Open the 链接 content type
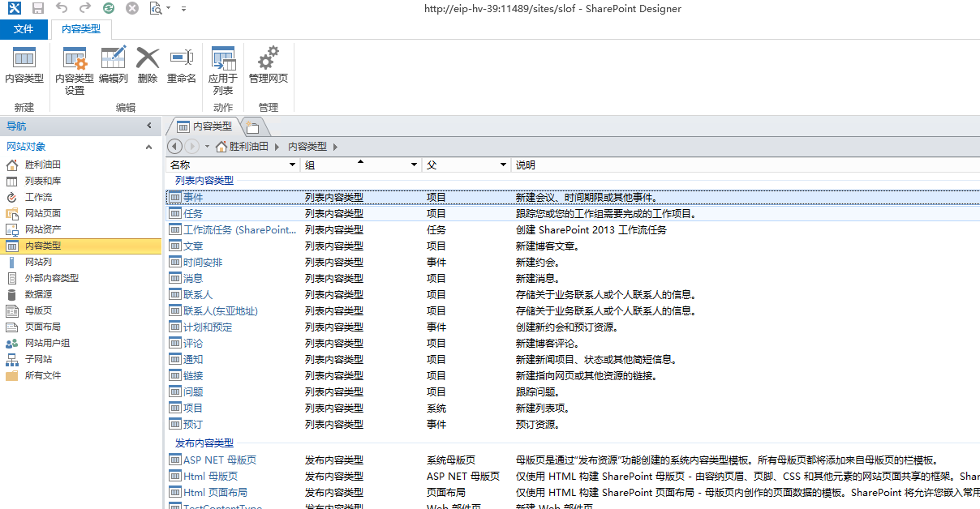The image size is (980, 509). pyautogui.click(x=193, y=375)
